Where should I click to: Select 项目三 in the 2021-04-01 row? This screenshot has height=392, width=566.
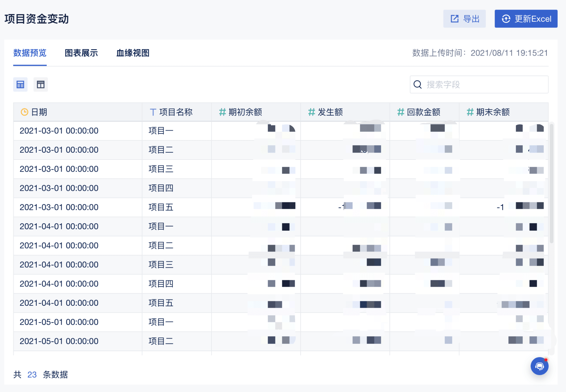tap(161, 265)
